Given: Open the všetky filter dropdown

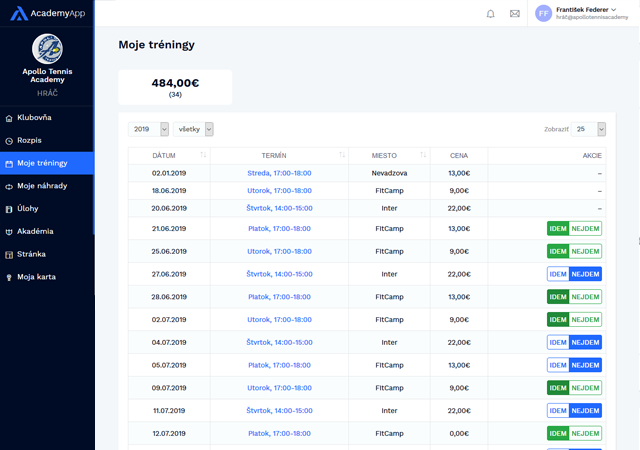Looking at the screenshot, I should [x=193, y=129].
